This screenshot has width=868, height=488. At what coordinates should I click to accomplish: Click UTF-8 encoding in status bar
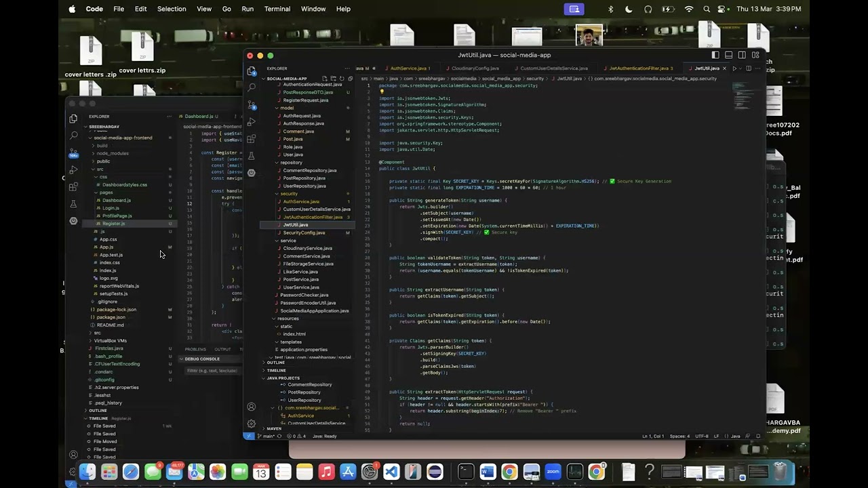point(701,436)
